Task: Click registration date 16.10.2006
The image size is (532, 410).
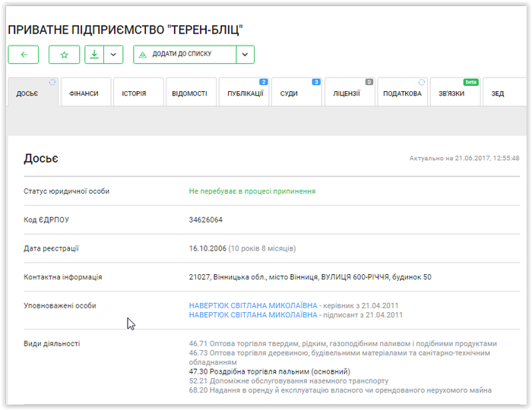Action: pyautogui.click(x=207, y=249)
